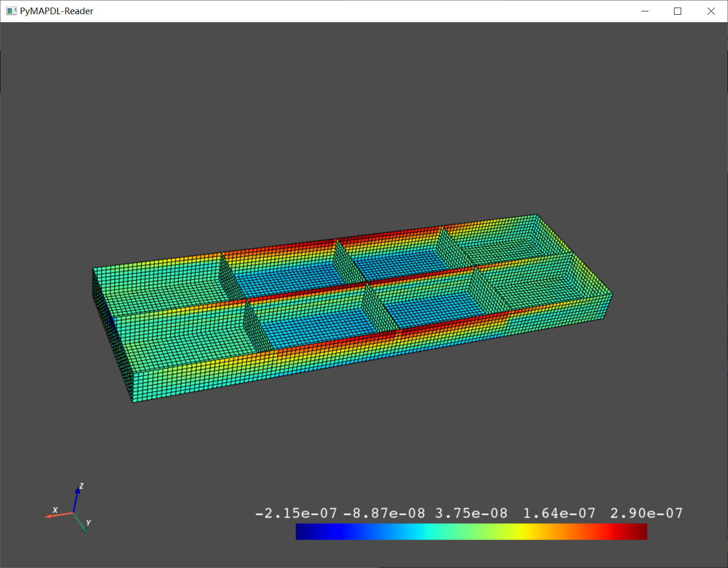The image size is (728, 568).
Task: Click the Y axis label on the orientation widget
Action: pyautogui.click(x=89, y=523)
